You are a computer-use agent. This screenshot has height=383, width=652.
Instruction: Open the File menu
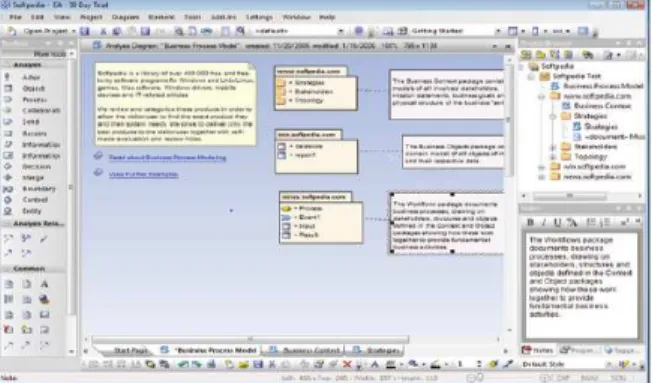click(x=15, y=17)
